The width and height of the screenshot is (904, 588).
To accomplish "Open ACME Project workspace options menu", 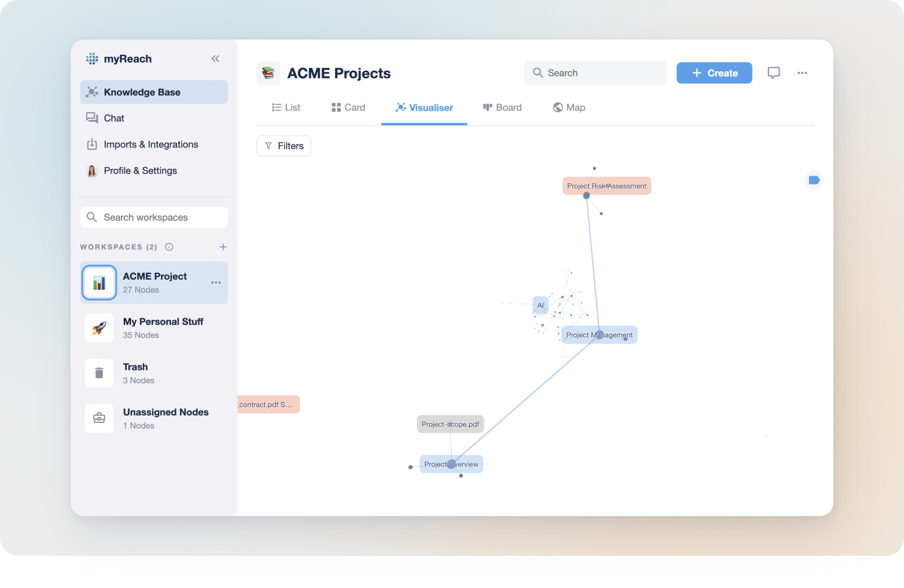I will [216, 282].
